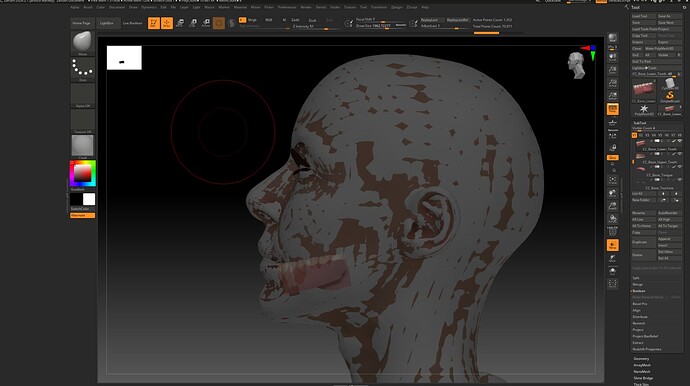Expand the Geometry palette section
Screen dimensions: 690x386
point(641,359)
